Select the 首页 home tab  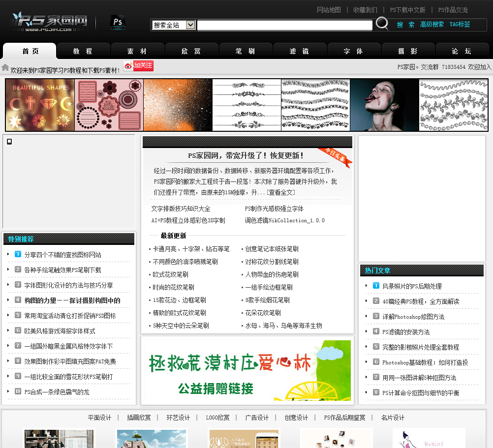(30, 51)
